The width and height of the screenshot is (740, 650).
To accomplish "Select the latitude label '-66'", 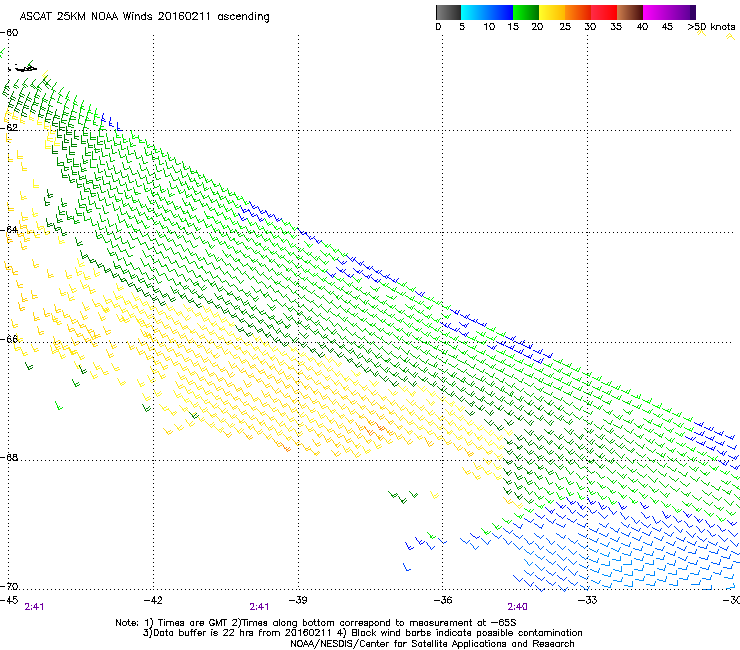I will 9,339.
